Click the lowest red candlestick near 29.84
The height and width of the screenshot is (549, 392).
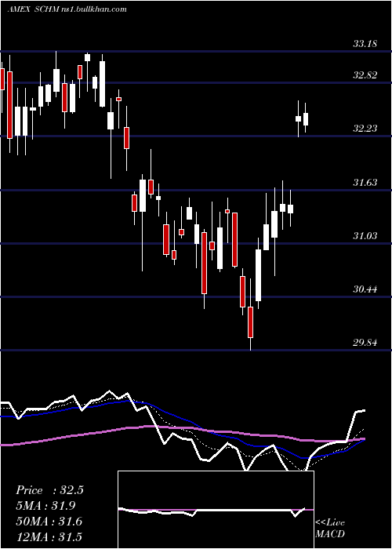click(250, 322)
